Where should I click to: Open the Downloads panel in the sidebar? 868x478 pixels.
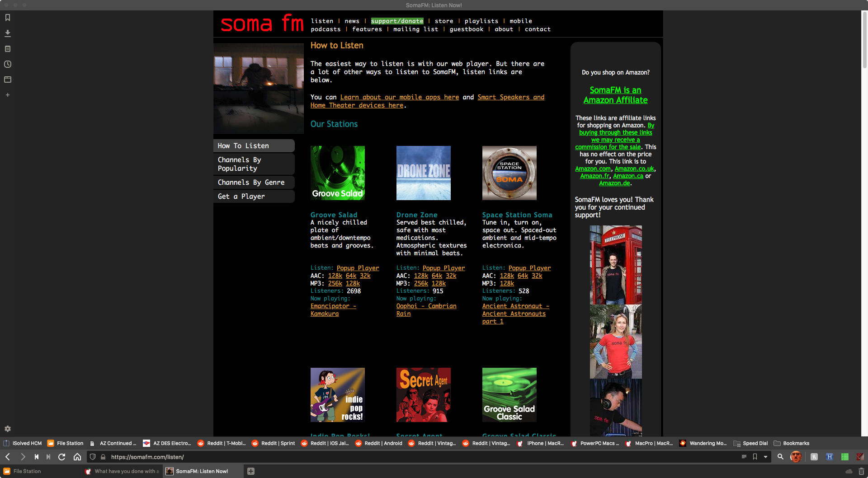tap(8, 33)
